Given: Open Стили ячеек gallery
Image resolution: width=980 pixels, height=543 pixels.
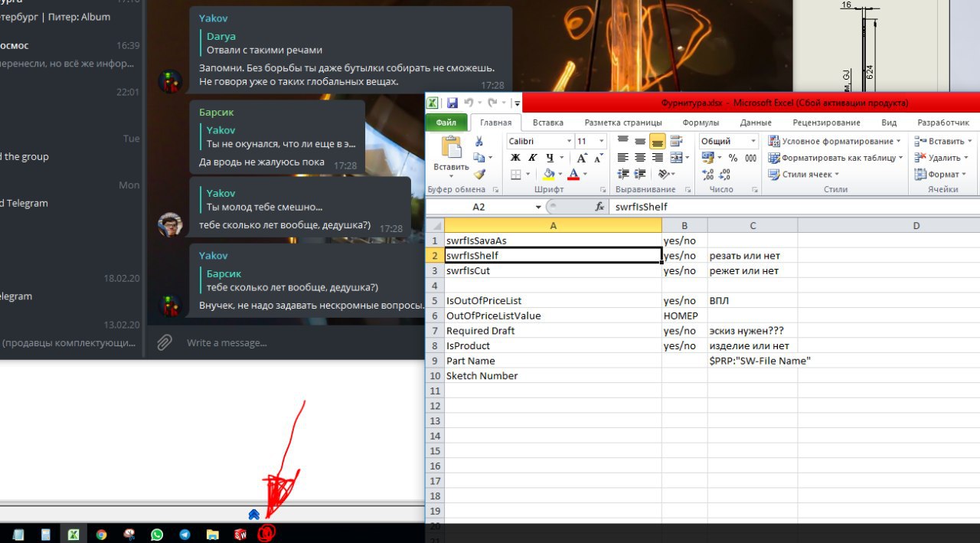Looking at the screenshot, I should tap(802, 175).
